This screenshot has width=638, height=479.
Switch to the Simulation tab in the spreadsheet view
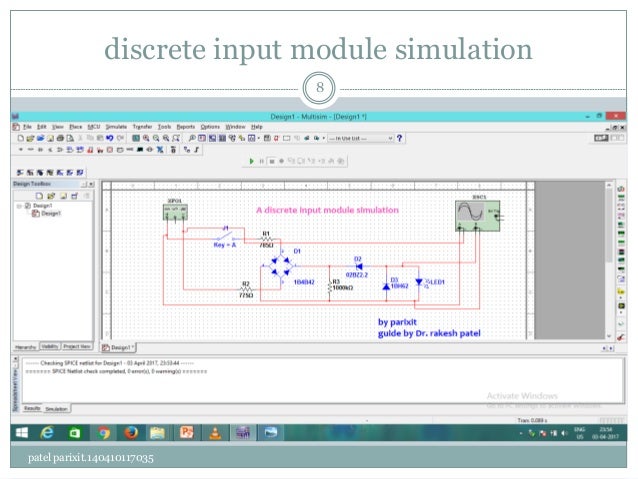click(56, 409)
